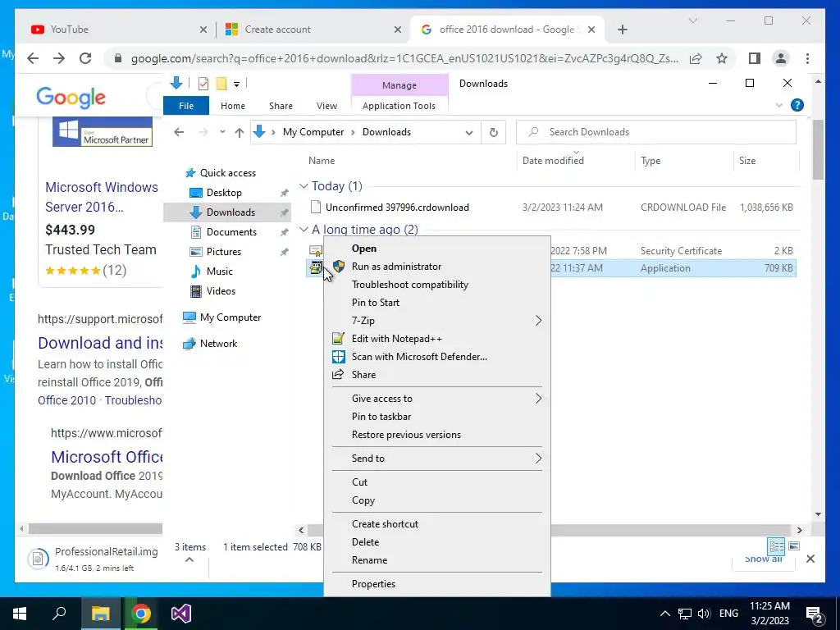
Task: Open the notification center icon
Action: click(815, 614)
